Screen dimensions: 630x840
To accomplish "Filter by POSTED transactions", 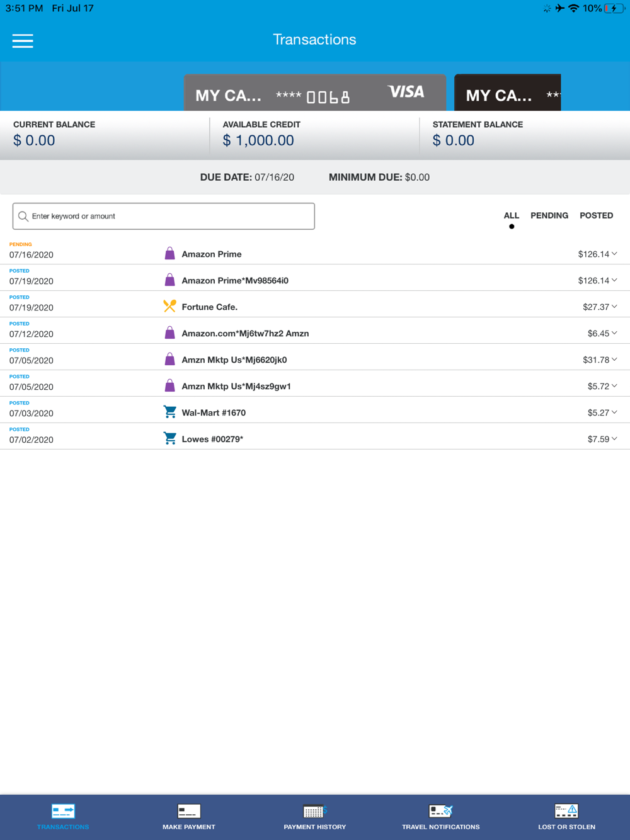I will tap(597, 215).
